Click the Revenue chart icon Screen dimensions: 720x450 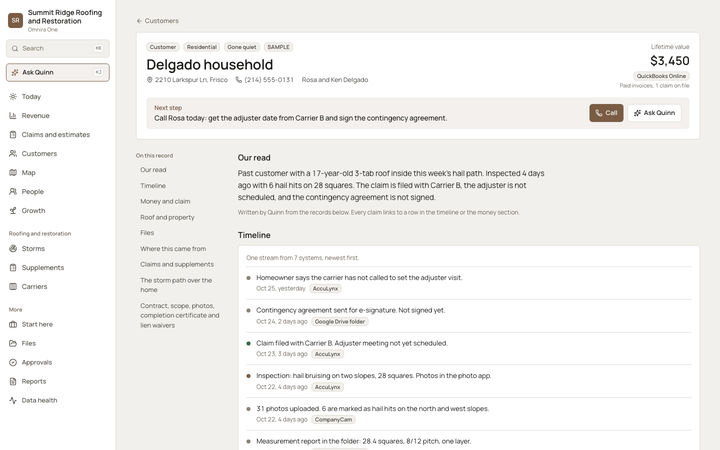pyautogui.click(x=13, y=116)
